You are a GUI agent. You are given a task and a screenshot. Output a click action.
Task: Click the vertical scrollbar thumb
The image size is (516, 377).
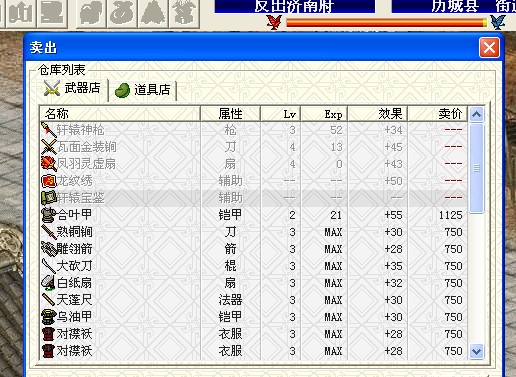(476, 168)
